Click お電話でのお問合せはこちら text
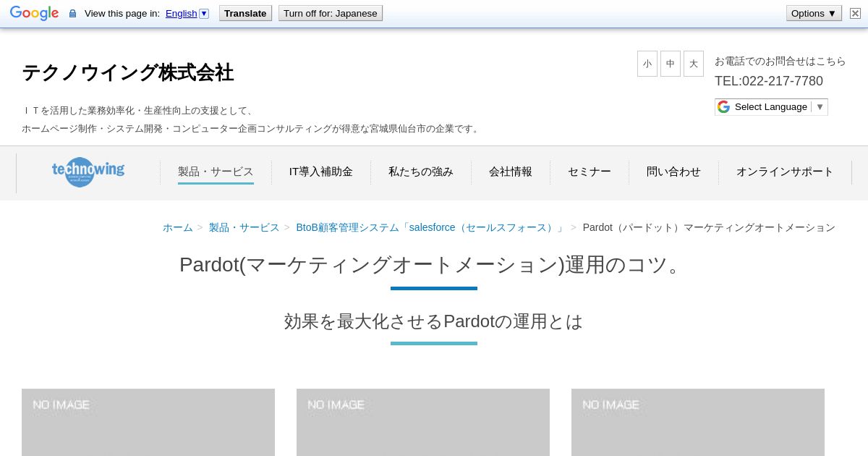Viewport: 868px width, 456px height. tap(780, 61)
